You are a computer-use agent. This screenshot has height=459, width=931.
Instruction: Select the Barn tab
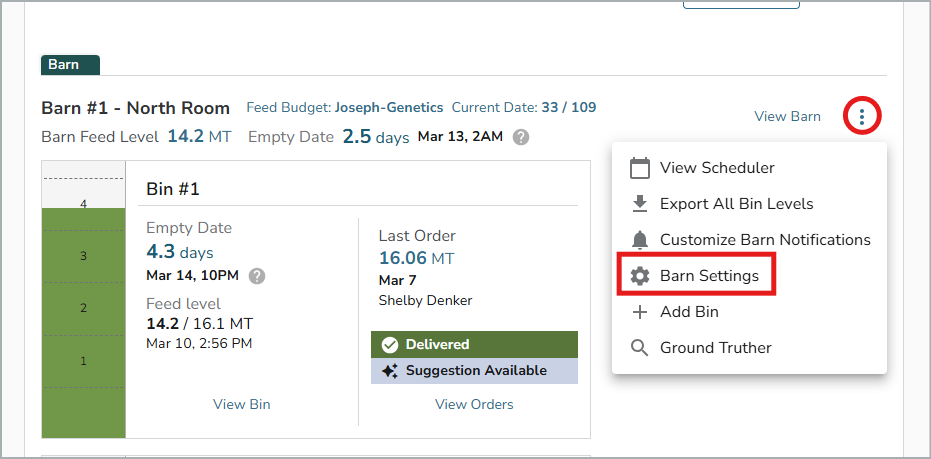click(69, 65)
